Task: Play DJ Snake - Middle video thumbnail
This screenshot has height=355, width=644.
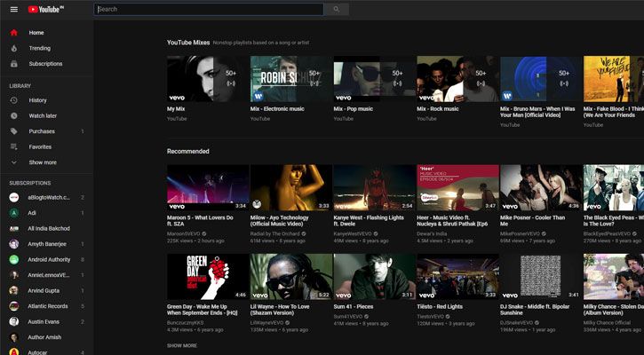Action: tap(541, 277)
